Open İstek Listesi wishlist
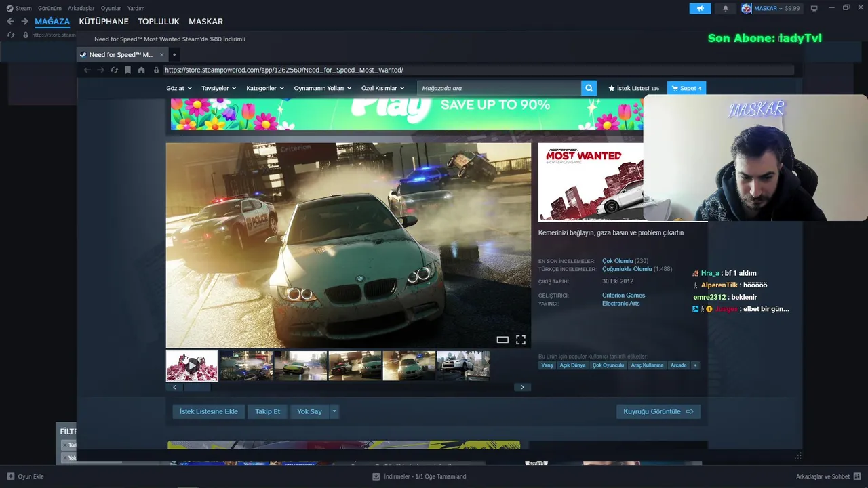Screen dimensions: 868x488 point(633,88)
